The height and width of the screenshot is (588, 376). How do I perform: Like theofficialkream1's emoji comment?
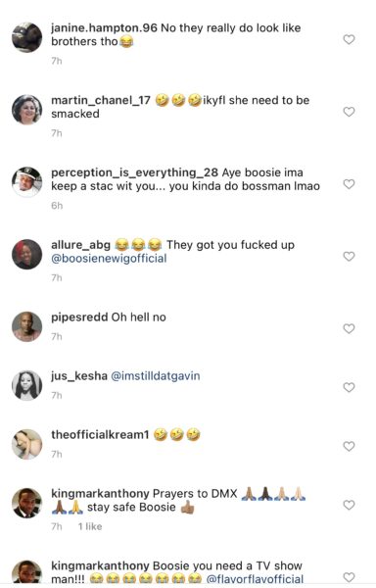tap(349, 446)
